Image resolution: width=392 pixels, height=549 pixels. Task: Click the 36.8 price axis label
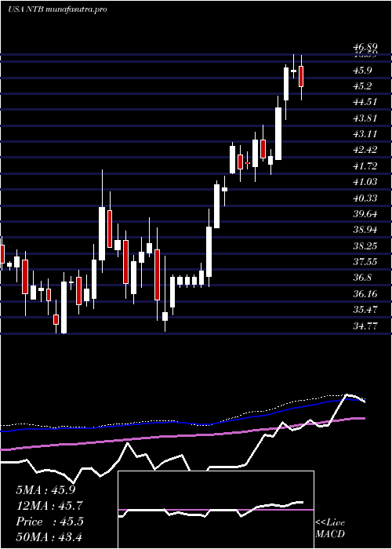[x=364, y=278]
